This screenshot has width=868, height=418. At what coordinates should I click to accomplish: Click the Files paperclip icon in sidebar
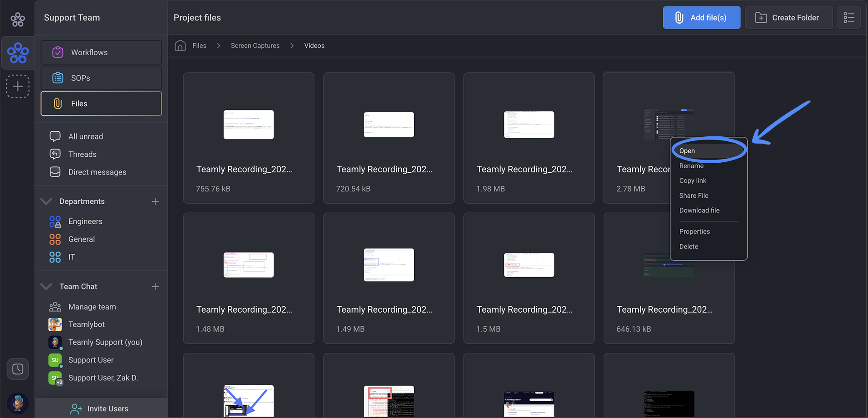58,103
